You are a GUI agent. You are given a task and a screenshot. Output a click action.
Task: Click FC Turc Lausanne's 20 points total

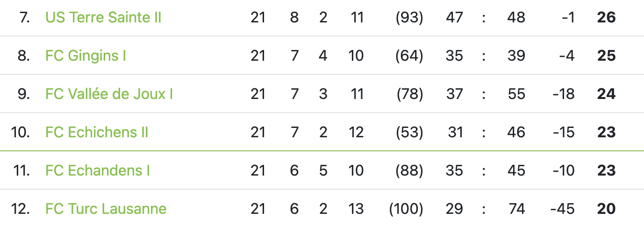coord(606,209)
